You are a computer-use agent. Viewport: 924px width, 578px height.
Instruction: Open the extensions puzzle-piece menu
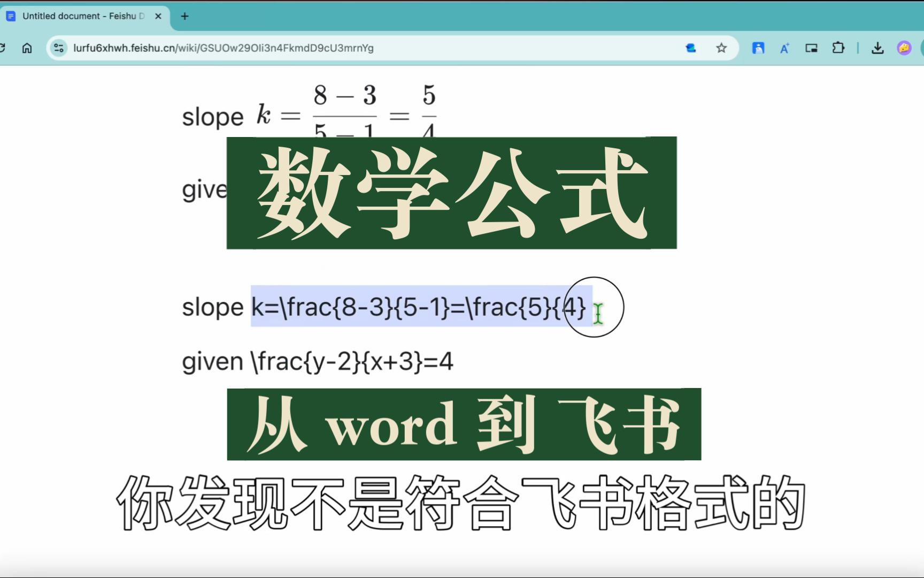[838, 48]
